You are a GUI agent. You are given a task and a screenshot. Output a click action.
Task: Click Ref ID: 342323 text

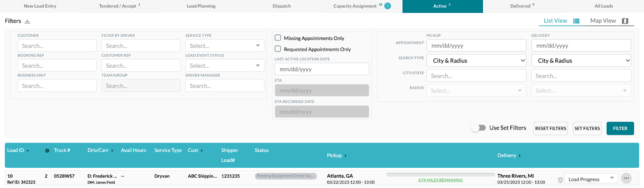coord(21,182)
